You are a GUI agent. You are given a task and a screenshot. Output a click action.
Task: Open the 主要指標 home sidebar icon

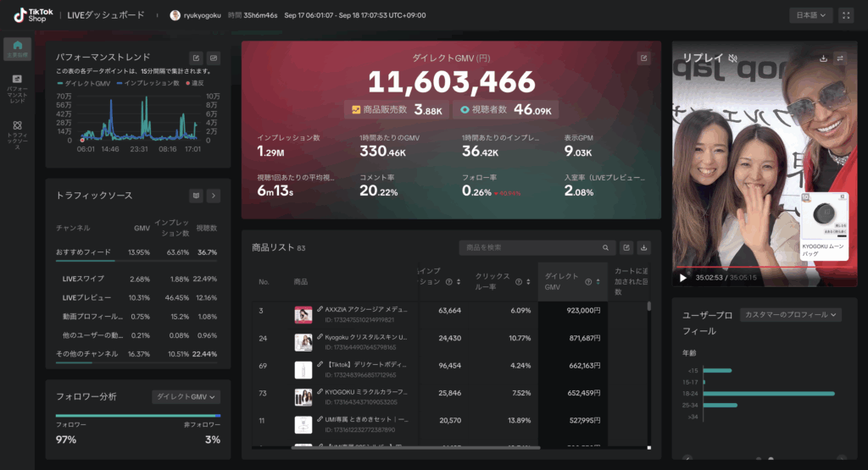(17, 47)
